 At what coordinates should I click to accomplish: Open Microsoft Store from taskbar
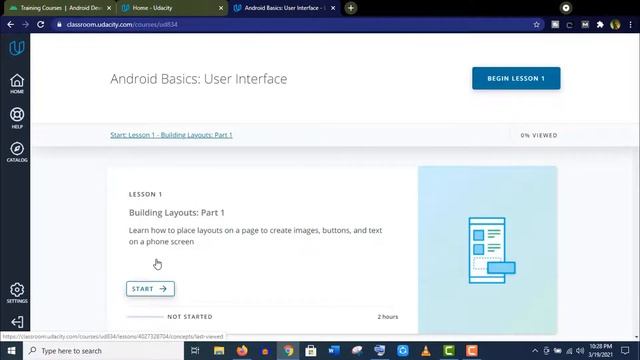(311, 351)
